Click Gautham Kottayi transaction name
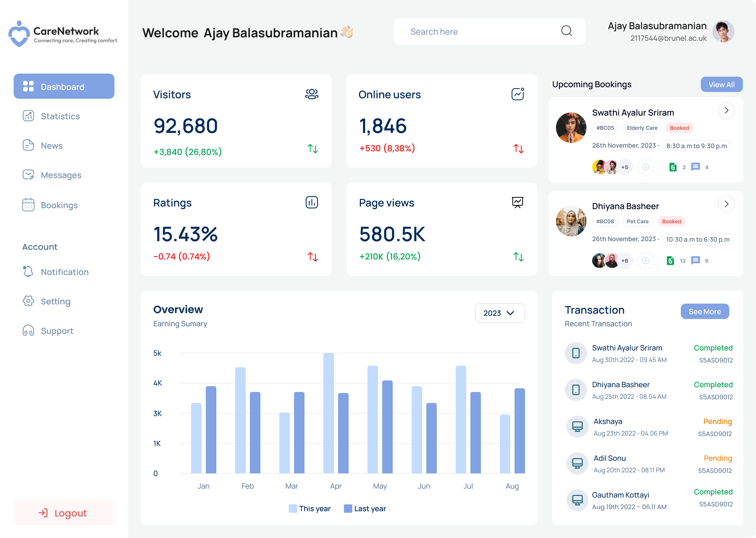756x538 pixels. point(620,495)
